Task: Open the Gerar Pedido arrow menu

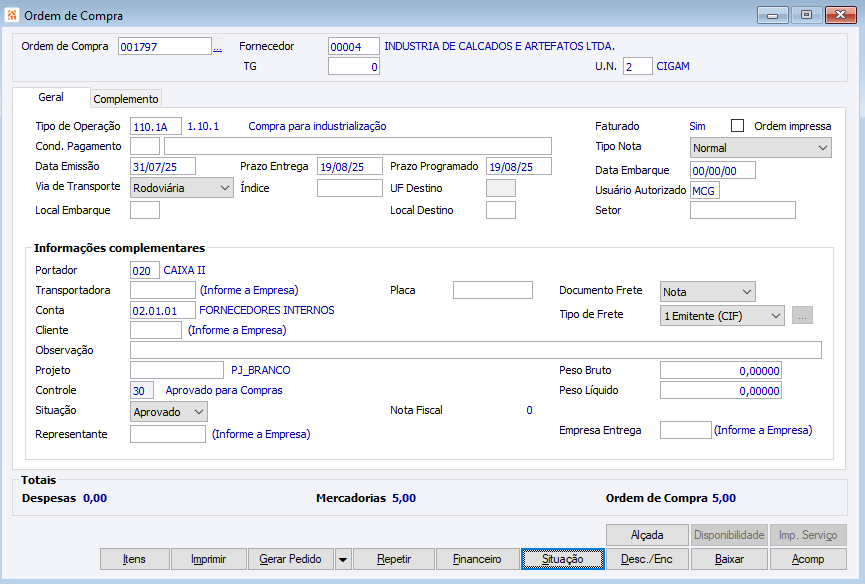Action: coord(343,559)
